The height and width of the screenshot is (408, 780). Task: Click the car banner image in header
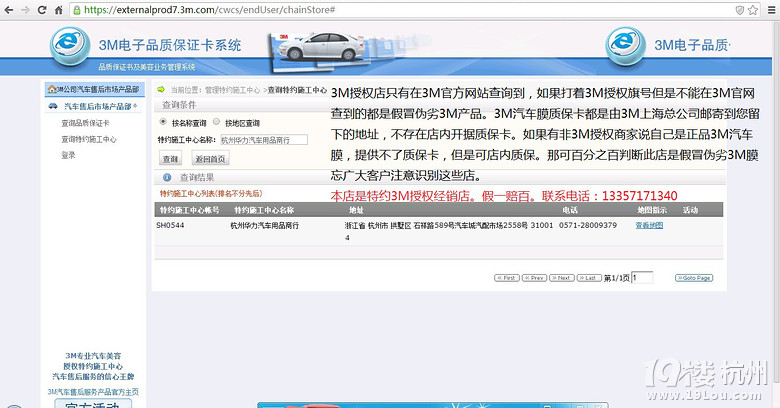pyautogui.click(x=318, y=50)
